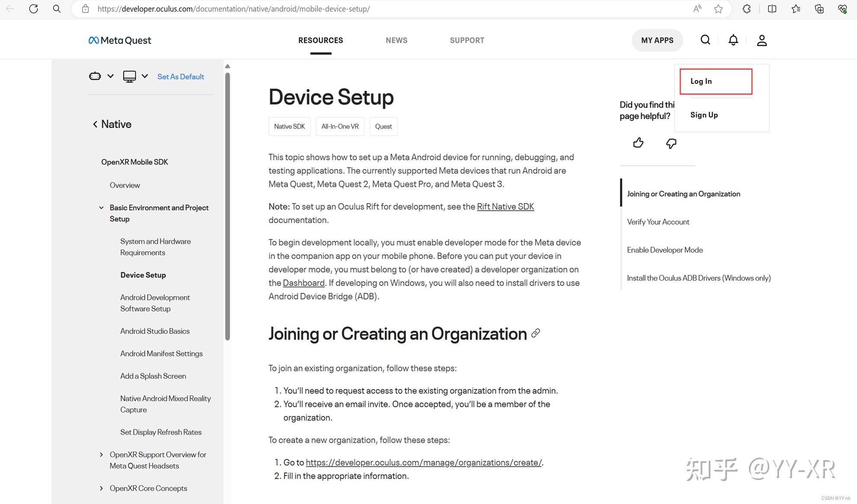Open site search magnifier in header
Viewport: 857px width, 504px height.
click(x=705, y=40)
